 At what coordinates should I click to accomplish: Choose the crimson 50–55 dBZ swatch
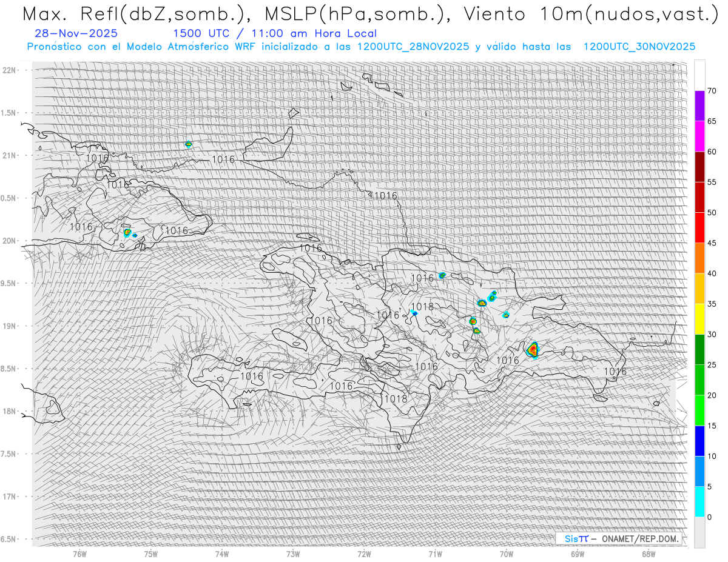coord(699,197)
